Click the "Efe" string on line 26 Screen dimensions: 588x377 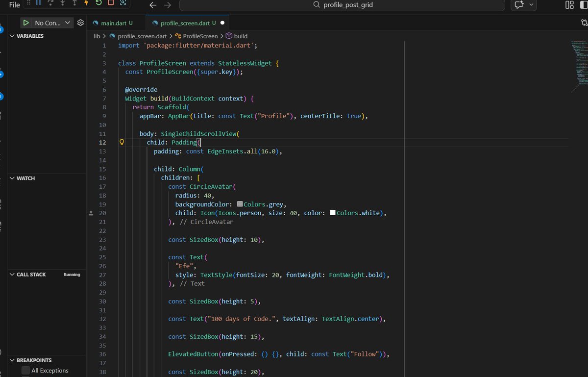click(x=184, y=266)
